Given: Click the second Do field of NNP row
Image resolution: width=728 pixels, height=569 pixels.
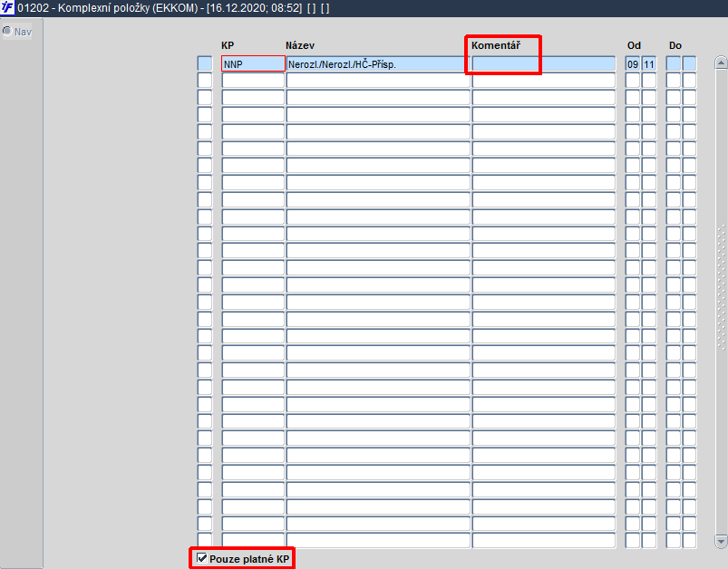Looking at the screenshot, I should click(x=689, y=64).
